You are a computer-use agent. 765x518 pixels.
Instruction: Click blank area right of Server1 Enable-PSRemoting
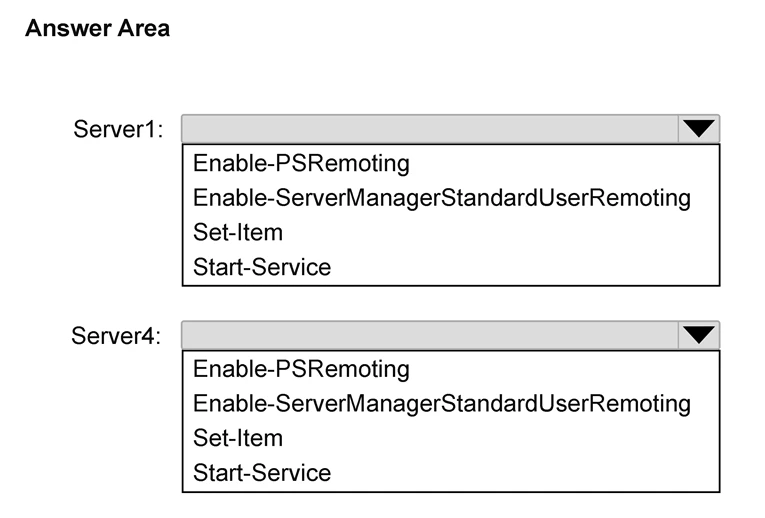[x=564, y=163]
